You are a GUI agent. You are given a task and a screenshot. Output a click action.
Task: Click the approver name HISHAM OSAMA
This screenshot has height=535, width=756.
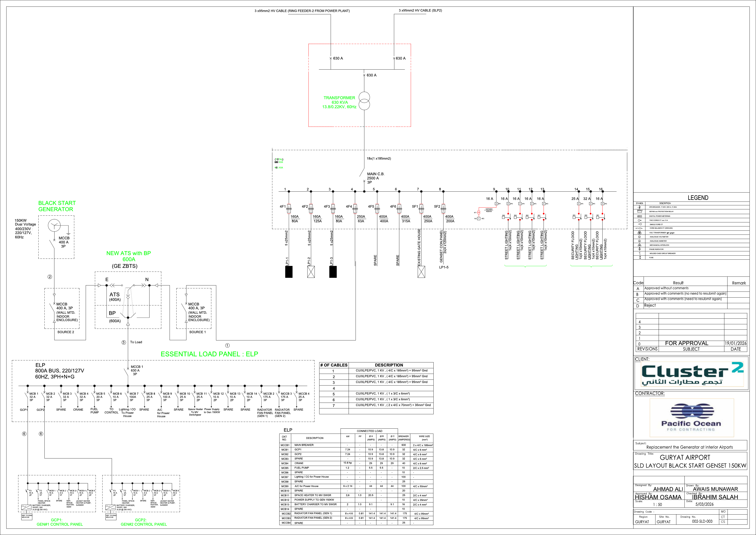click(658, 497)
